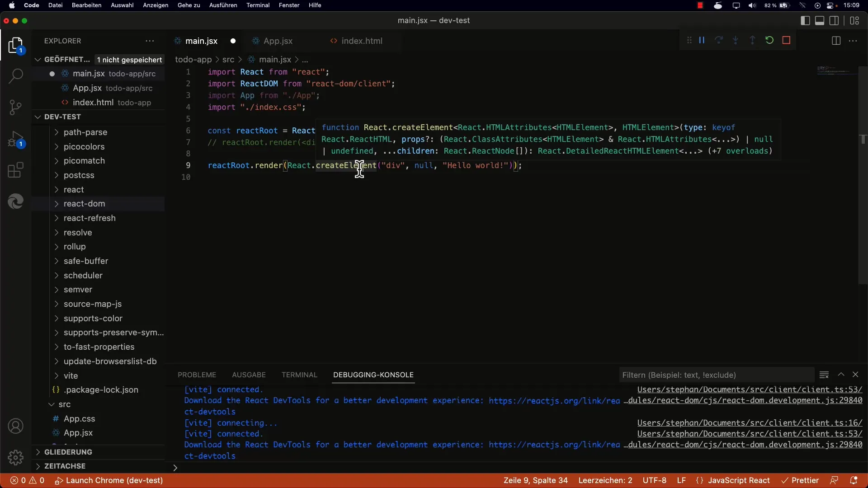Open the Edge browser tools icon

pos(16,202)
